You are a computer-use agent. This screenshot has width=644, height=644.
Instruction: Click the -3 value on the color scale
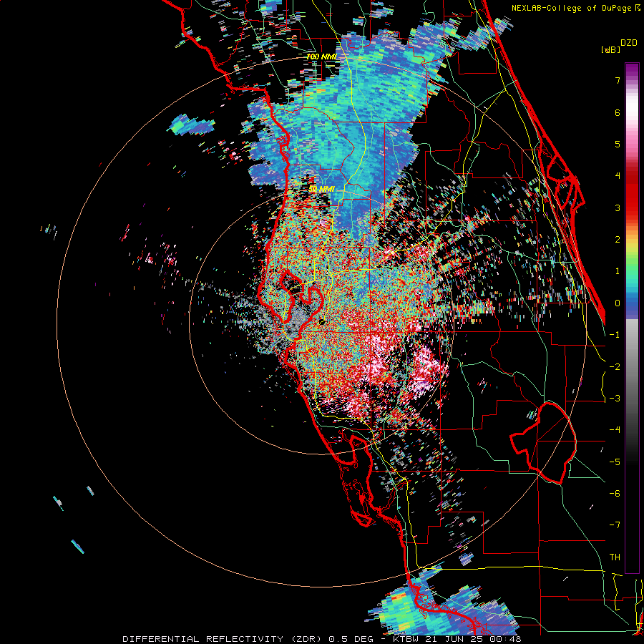click(x=615, y=398)
